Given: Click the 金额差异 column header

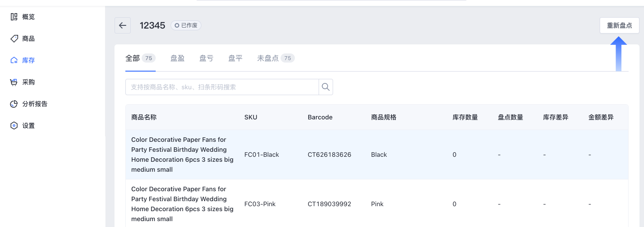Looking at the screenshot, I should (x=601, y=117).
